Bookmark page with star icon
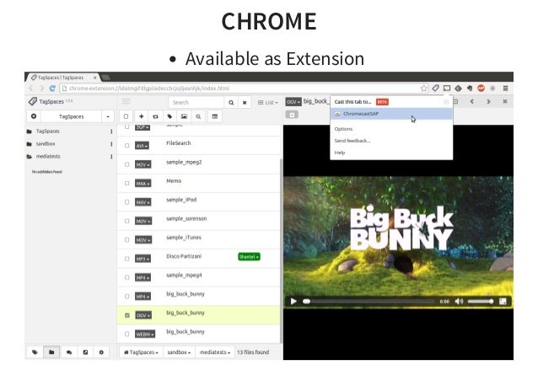Viewport: 538px width, 392px height. [424, 89]
